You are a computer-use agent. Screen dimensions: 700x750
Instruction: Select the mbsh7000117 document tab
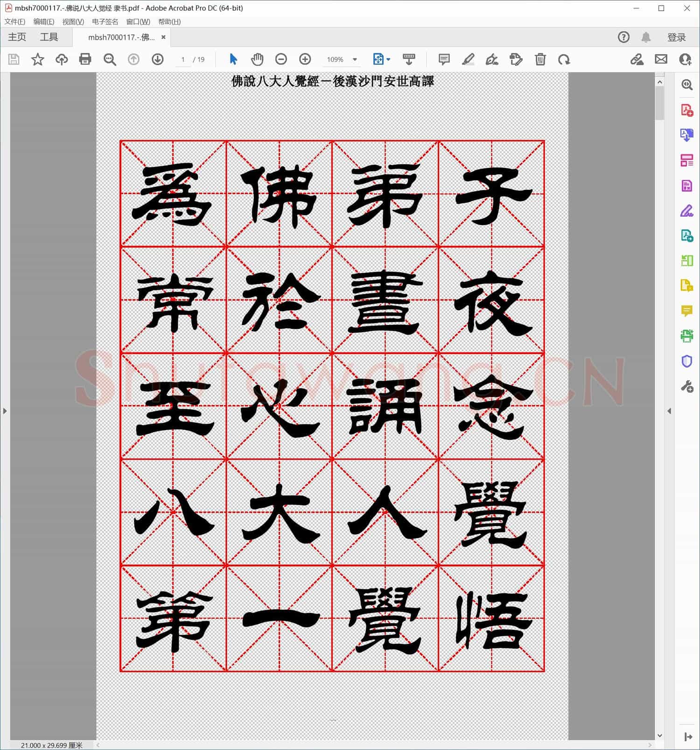pos(121,37)
